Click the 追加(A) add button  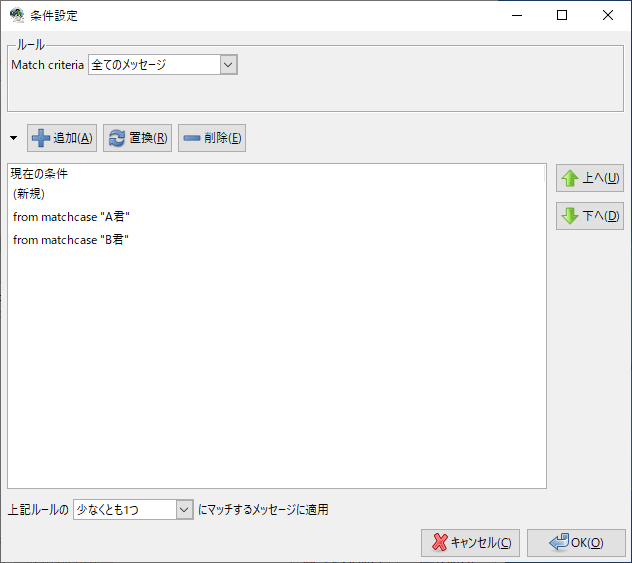point(62,138)
